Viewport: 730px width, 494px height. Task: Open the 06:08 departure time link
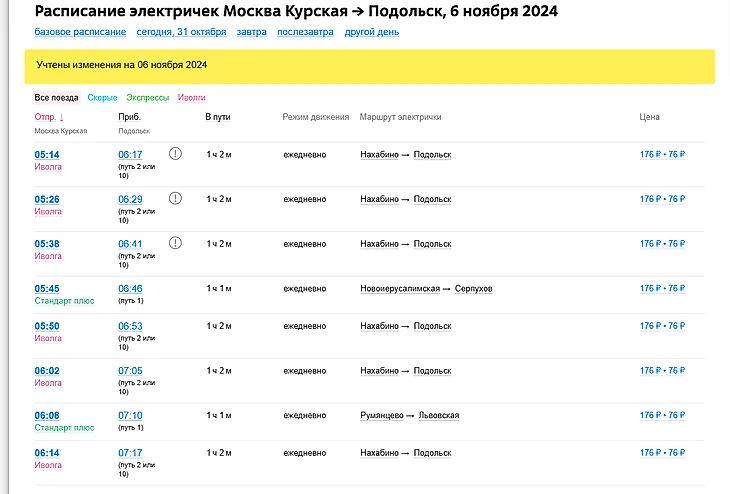(47, 415)
